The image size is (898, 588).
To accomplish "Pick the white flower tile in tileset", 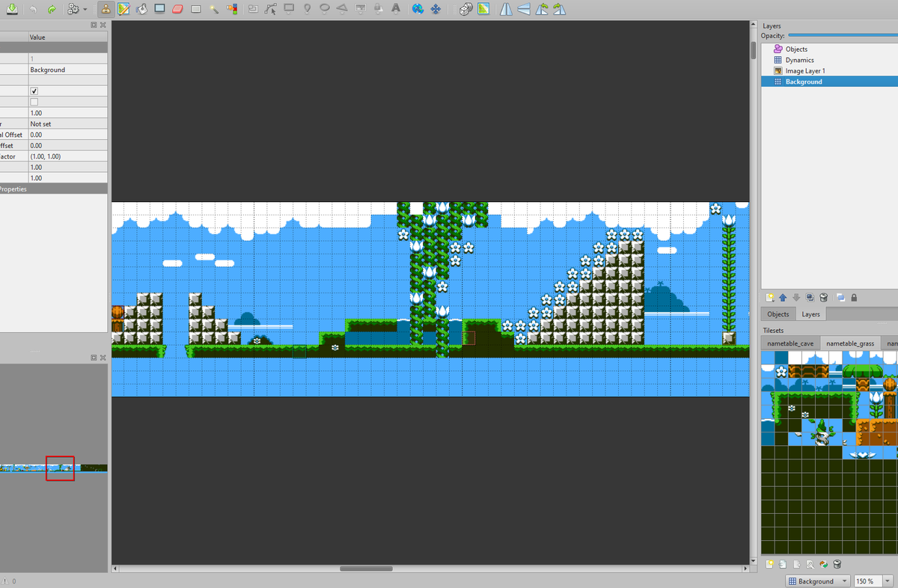I will pos(782,371).
